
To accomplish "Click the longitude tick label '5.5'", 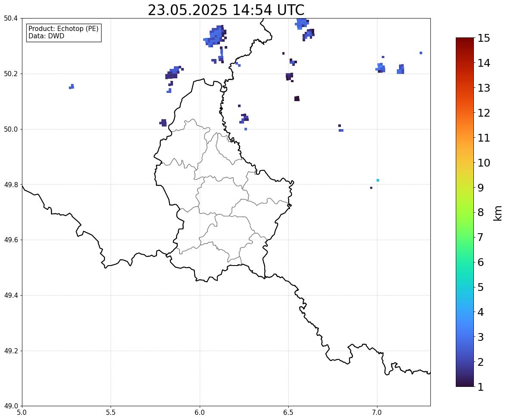I will tap(111, 413).
